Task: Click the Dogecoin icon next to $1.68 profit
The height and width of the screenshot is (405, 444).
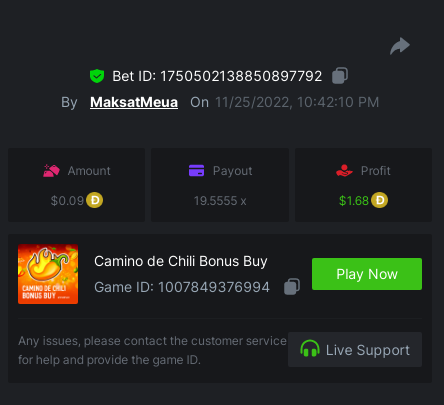Action: 379,200
